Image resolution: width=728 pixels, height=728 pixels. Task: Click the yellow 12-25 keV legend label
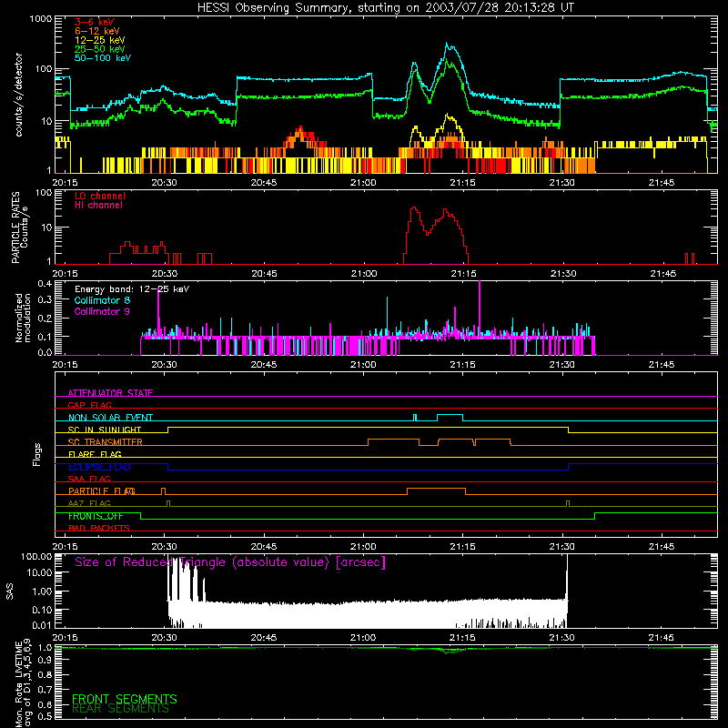99,40
